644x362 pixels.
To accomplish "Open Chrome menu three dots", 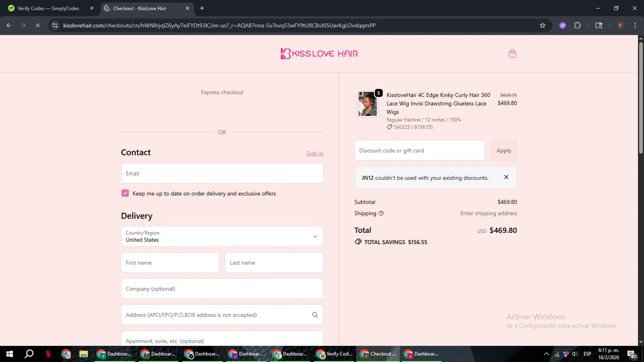I will click(635, 25).
